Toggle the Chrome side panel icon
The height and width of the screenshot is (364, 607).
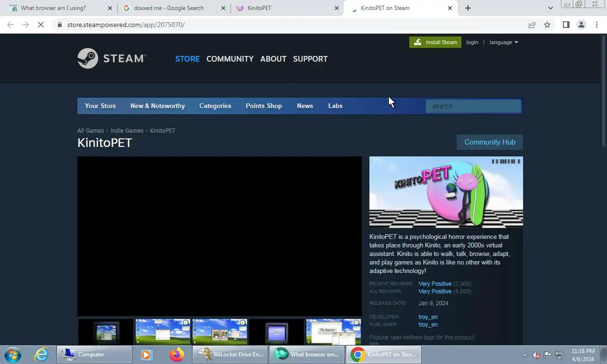click(x=566, y=25)
